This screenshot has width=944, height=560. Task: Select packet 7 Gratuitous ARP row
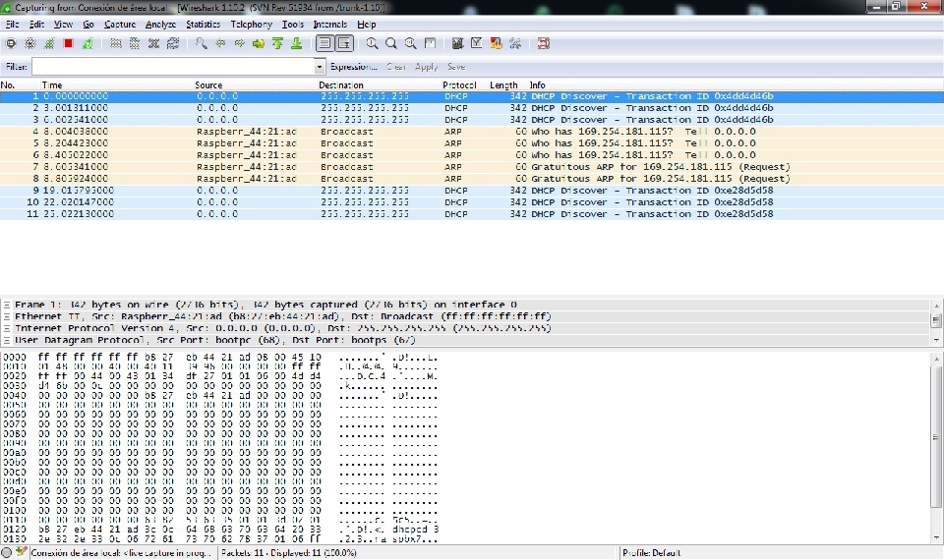[x=472, y=167]
